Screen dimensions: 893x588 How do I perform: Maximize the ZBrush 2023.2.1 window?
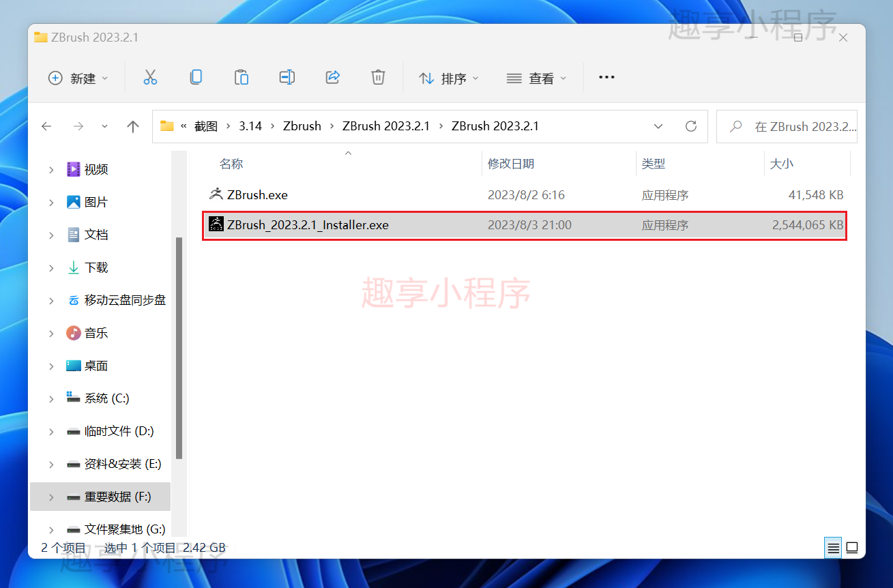pos(798,38)
